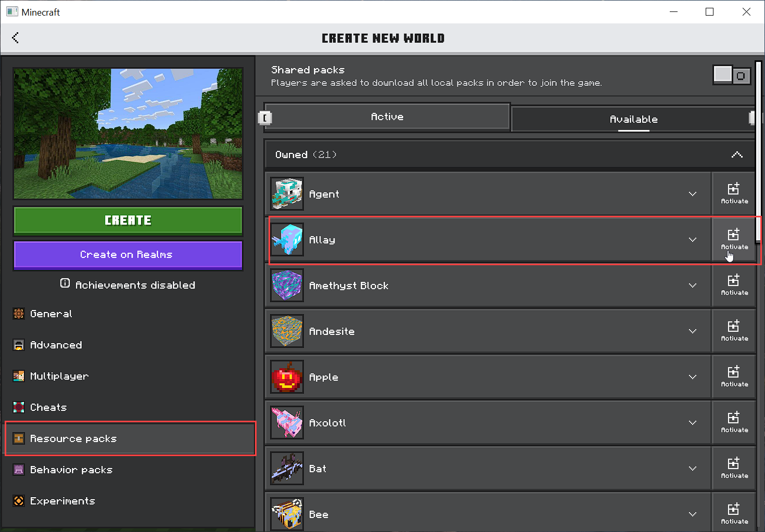Activate the Amethyst Block resource pack
The height and width of the screenshot is (532, 765).
(x=734, y=285)
